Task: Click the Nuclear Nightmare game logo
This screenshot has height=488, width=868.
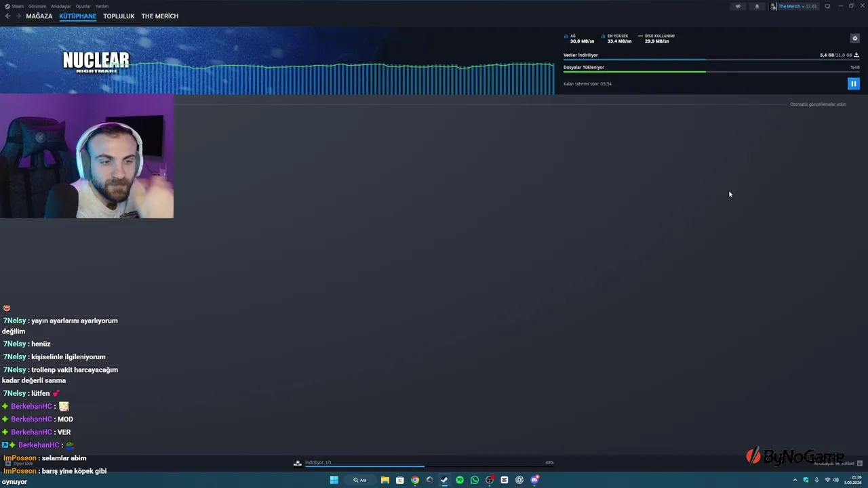Action: tap(96, 62)
